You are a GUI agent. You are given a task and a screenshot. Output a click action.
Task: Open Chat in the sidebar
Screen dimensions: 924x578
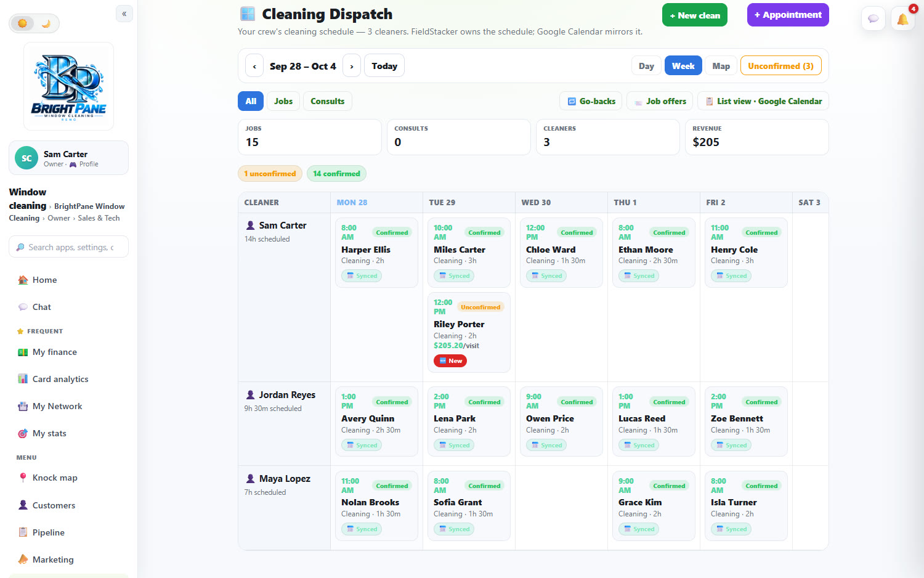click(68, 307)
